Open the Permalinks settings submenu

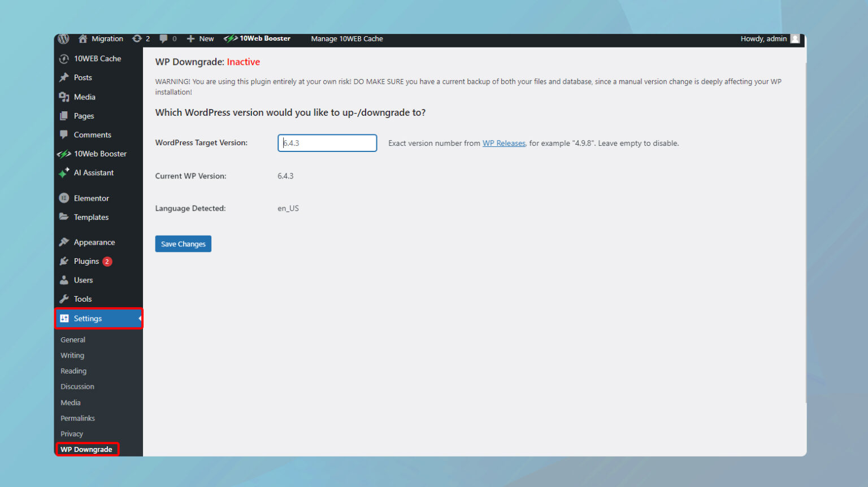pyautogui.click(x=77, y=418)
